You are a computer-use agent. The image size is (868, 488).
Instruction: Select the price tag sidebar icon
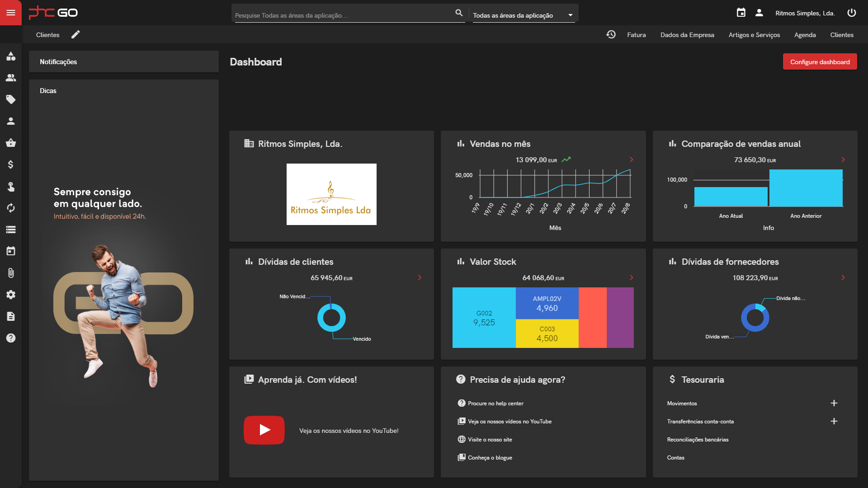pyautogui.click(x=11, y=99)
